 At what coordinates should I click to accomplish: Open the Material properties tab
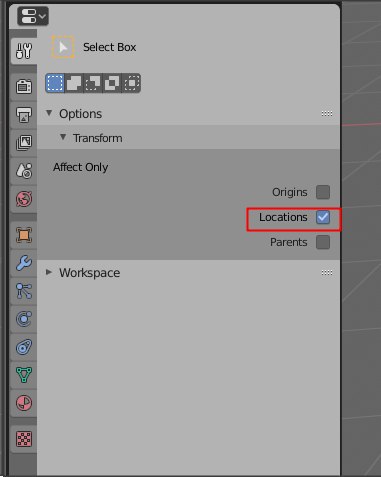pos(24,403)
